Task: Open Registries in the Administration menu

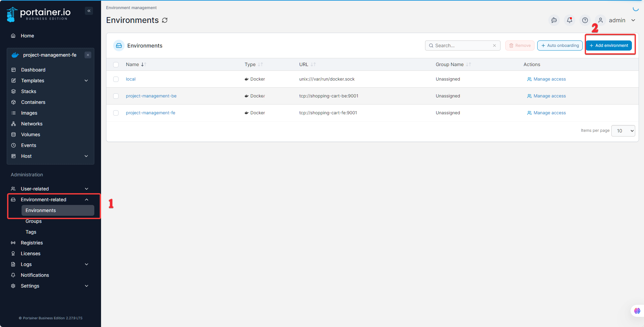Action: pos(32,243)
